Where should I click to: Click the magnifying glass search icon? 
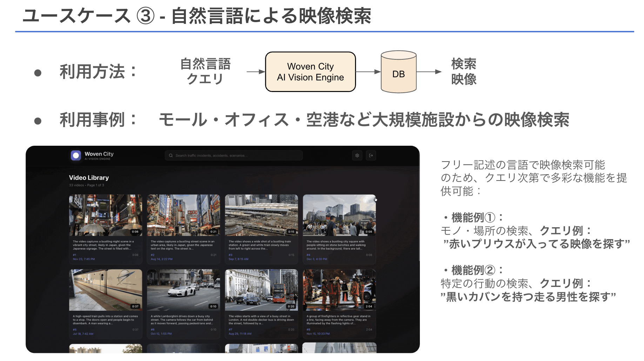tap(171, 155)
